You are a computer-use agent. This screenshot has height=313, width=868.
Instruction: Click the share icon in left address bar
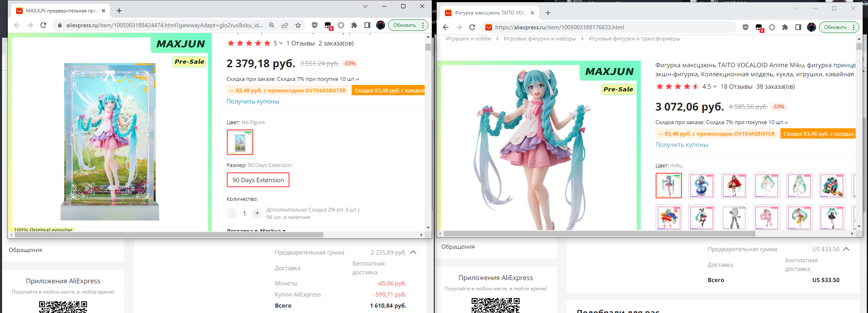tap(285, 25)
